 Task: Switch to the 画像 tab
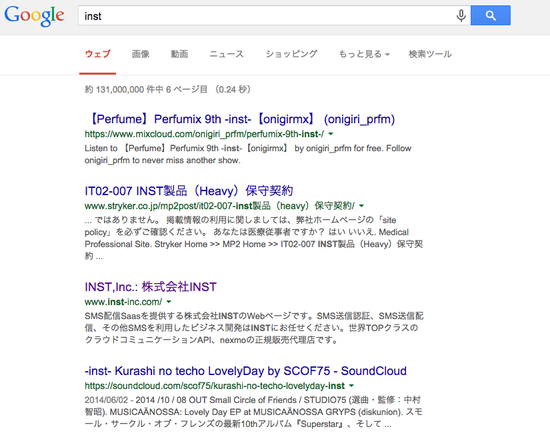coord(141,54)
